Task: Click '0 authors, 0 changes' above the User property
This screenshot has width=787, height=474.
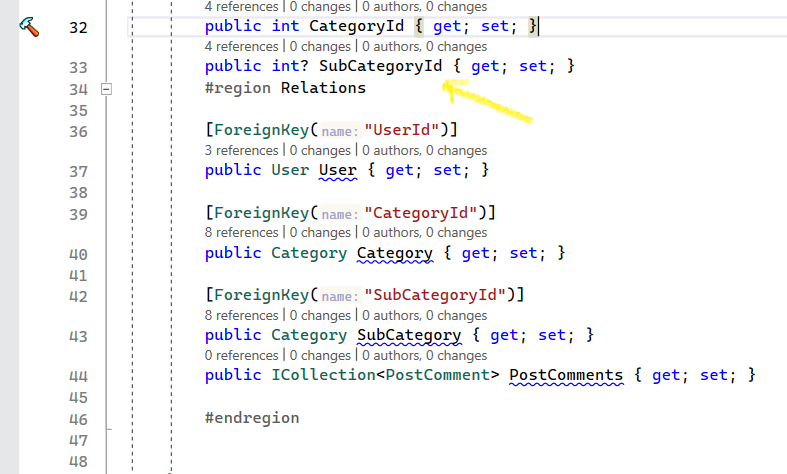Action: [424, 150]
